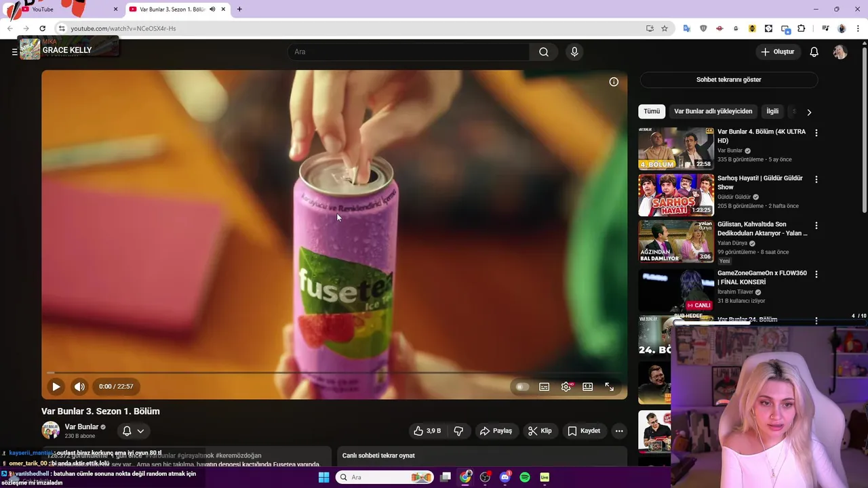Viewport: 868px width, 488px height.
Task: Open the shield extension icon
Action: 703,28
